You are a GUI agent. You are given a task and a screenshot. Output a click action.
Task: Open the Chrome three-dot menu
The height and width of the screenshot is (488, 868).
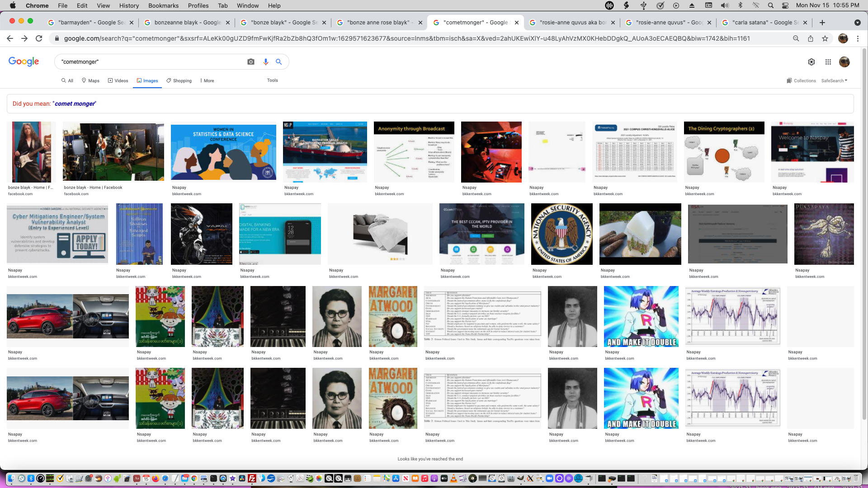tap(858, 38)
